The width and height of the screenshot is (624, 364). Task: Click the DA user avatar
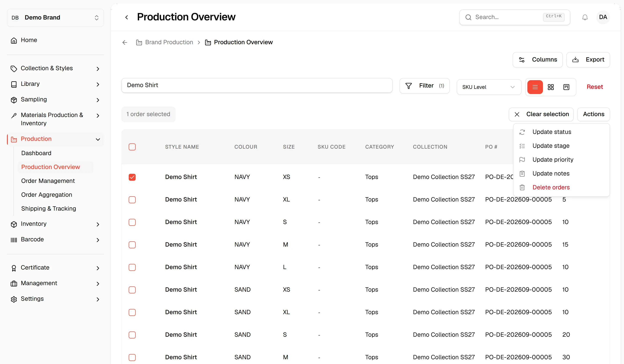click(x=603, y=17)
